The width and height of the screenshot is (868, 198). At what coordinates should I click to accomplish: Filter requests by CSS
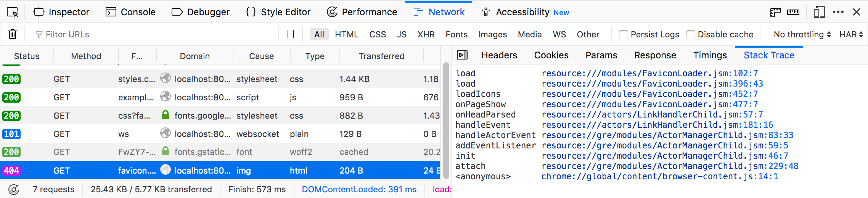(378, 34)
